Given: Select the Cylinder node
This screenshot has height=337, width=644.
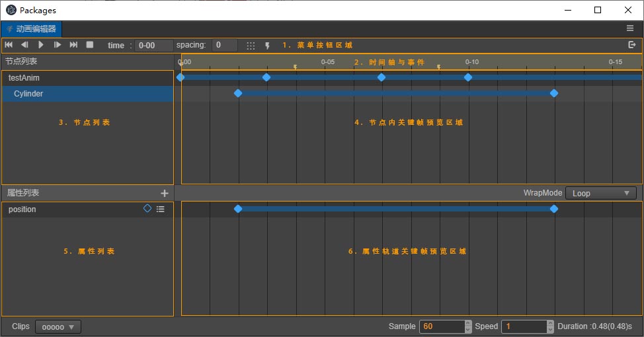Looking at the screenshot, I should [x=87, y=94].
